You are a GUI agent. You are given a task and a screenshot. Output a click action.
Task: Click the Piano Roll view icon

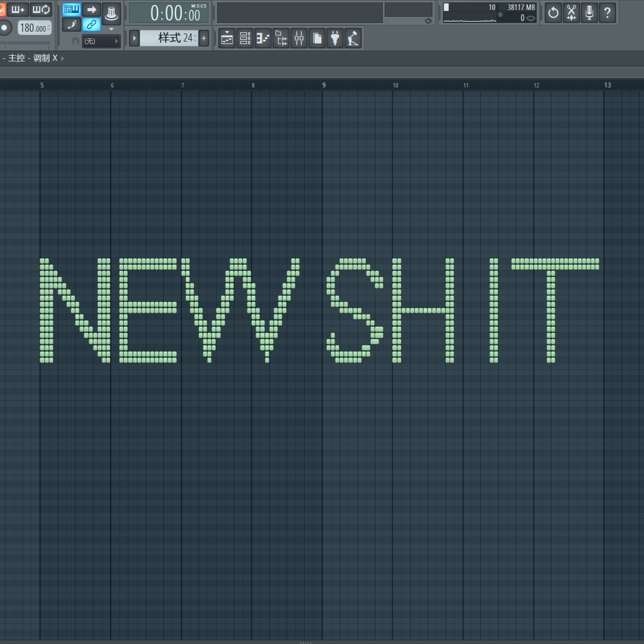[x=263, y=38]
